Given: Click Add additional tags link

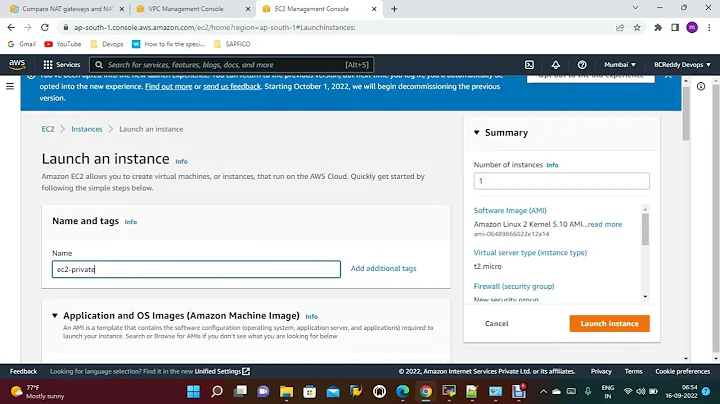Looking at the screenshot, I should (383, 269).
